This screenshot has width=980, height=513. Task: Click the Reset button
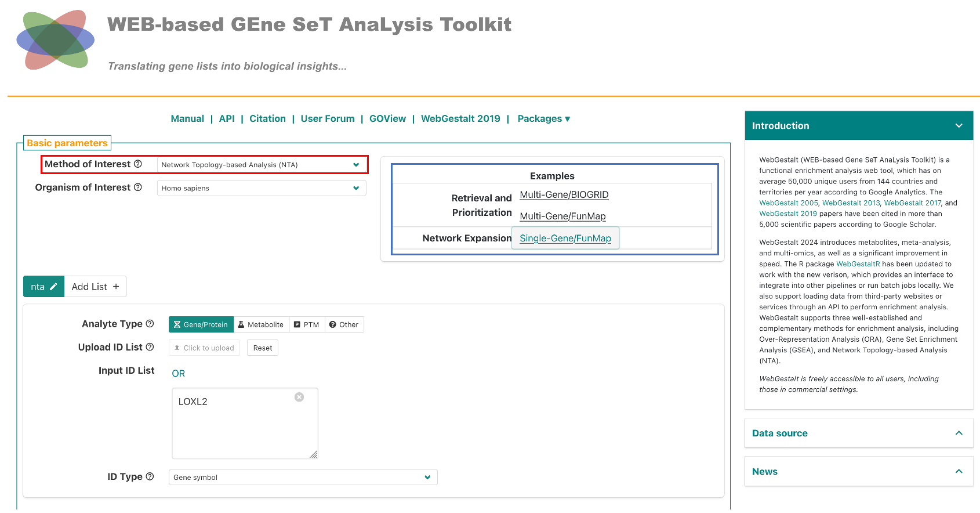point(263,348)
